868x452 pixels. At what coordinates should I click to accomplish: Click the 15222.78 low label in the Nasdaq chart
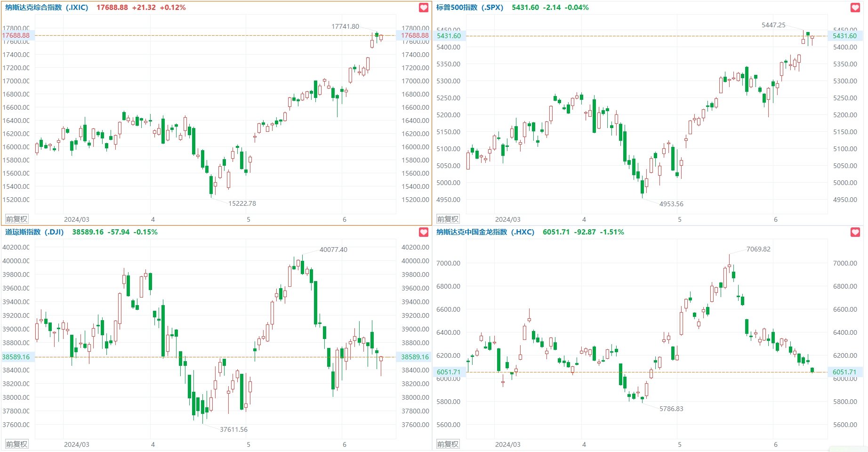(x=242, y=203)
